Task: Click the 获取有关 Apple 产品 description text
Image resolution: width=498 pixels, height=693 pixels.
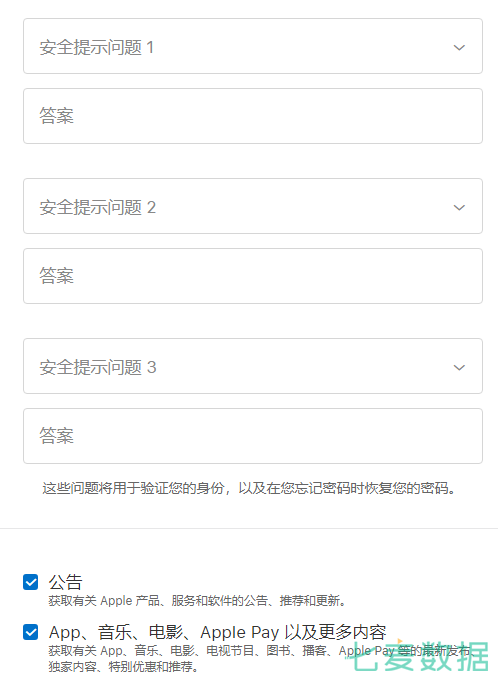Action: tap(197, 601)
